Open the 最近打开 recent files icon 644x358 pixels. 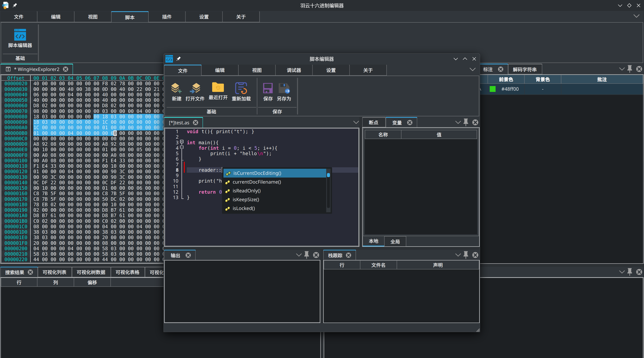coord(218,91)
